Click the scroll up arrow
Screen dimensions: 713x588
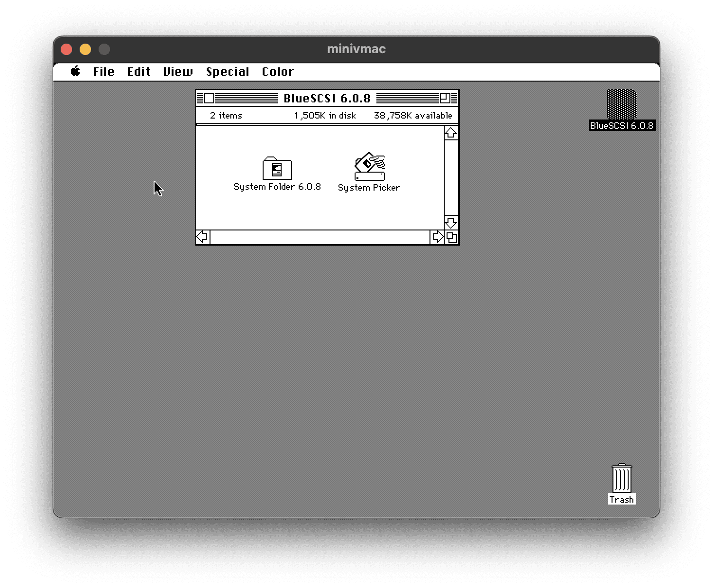pos(451,133)
